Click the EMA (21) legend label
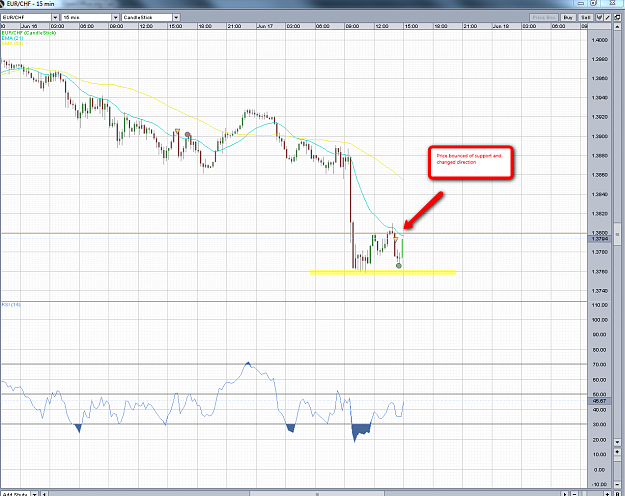Viewport: 625px width, 496px height. click(x=12, y=38)
